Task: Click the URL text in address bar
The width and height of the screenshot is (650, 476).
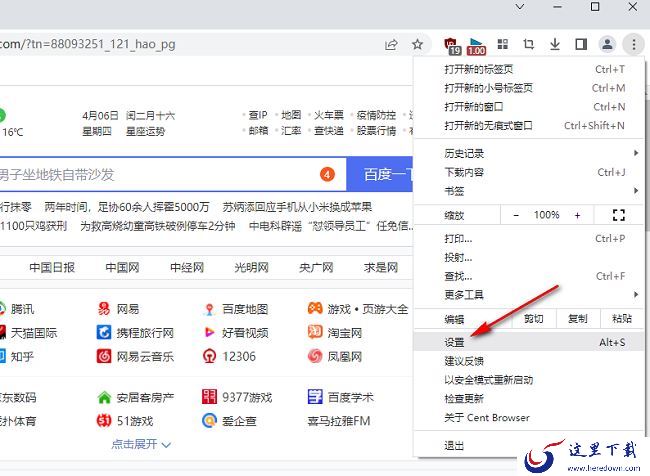Action: tap(87, 44)
